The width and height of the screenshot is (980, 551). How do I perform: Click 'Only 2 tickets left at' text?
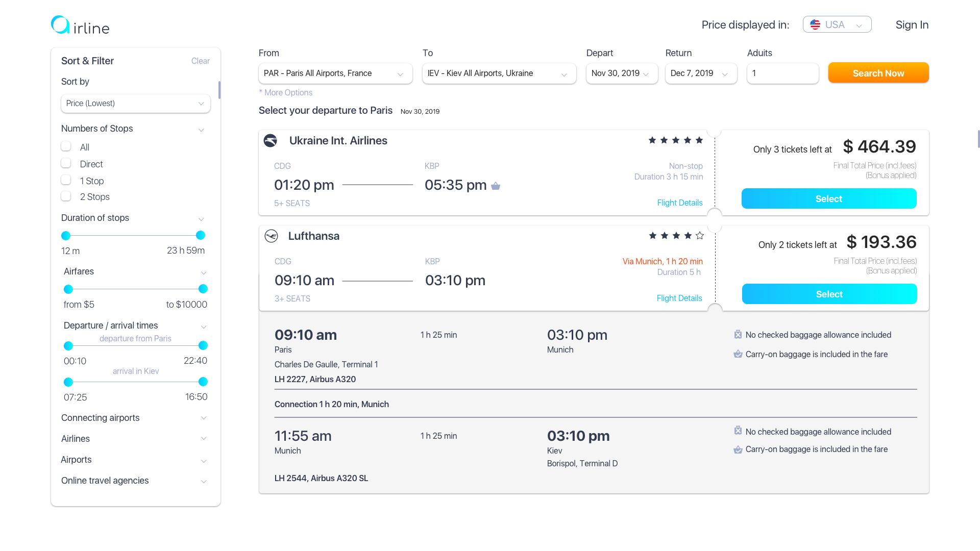(798, 245)
